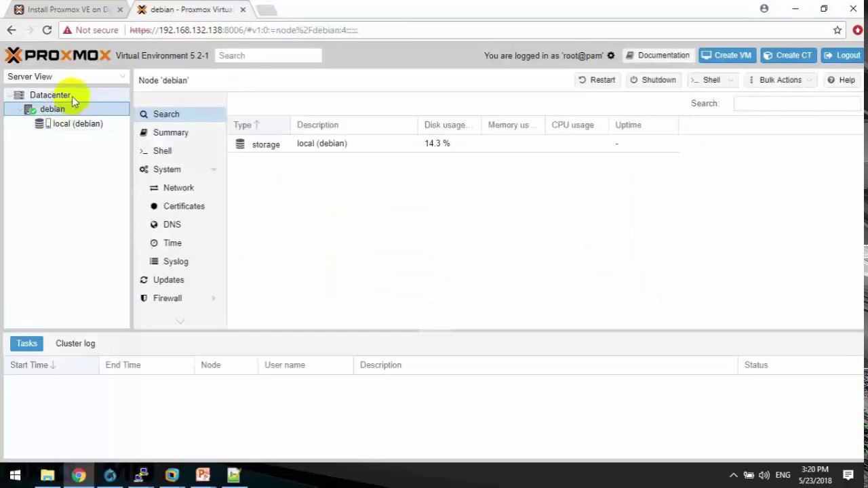
Task: Log out with Logout button
Action: [x=842, y=56]
